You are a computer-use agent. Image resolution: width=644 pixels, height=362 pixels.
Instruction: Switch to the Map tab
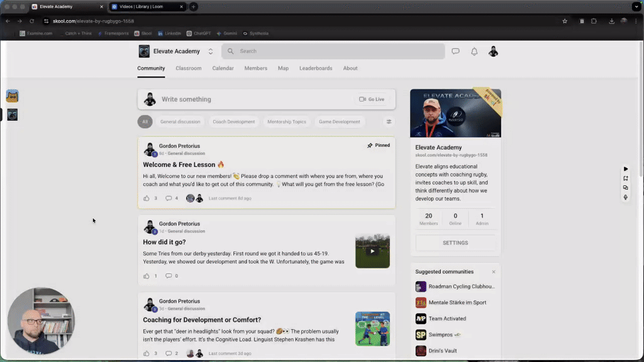pyautogui.click(x=283, y=68)
